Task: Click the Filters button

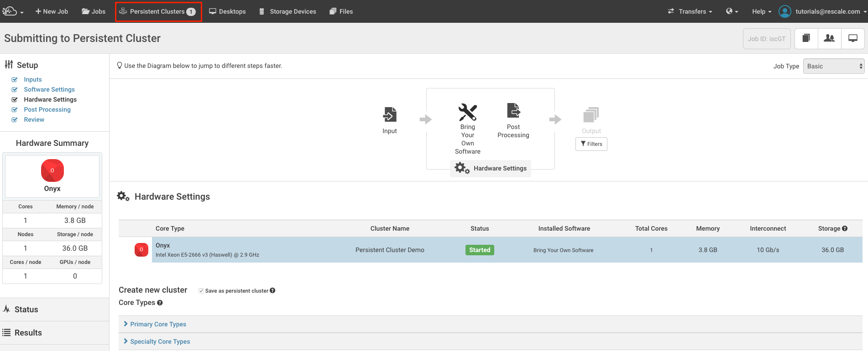Action: tap(591, 144)
